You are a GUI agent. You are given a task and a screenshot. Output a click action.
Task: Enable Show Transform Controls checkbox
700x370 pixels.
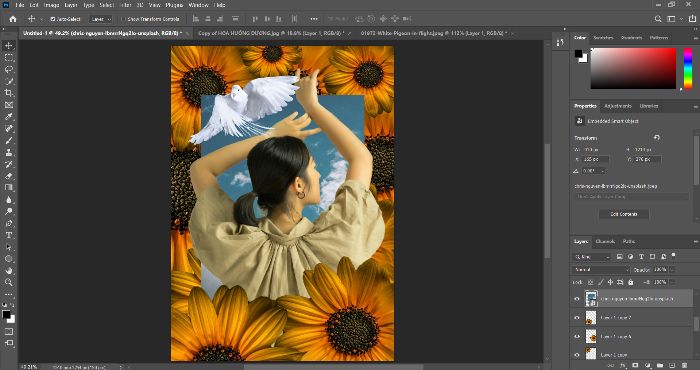(x=124, y=19)
